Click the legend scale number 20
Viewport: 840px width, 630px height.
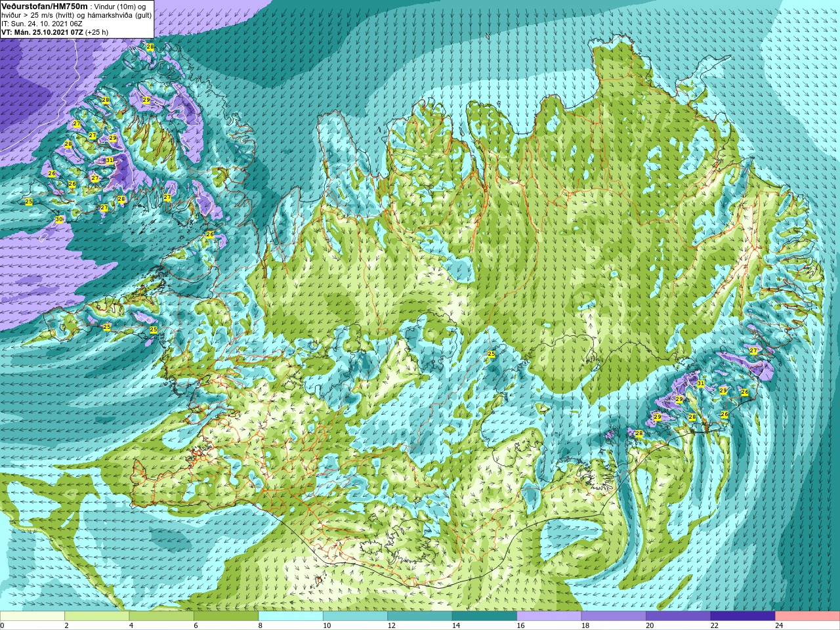650,625
